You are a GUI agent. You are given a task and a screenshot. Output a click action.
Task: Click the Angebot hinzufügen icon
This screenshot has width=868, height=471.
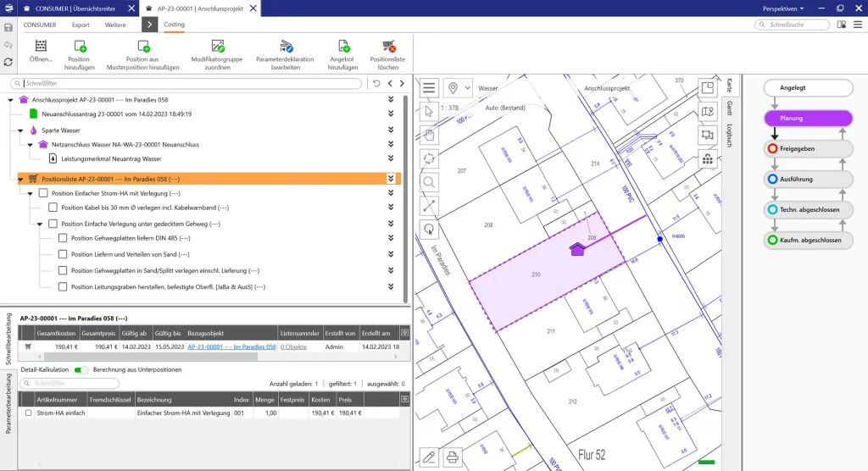(342, 47)
